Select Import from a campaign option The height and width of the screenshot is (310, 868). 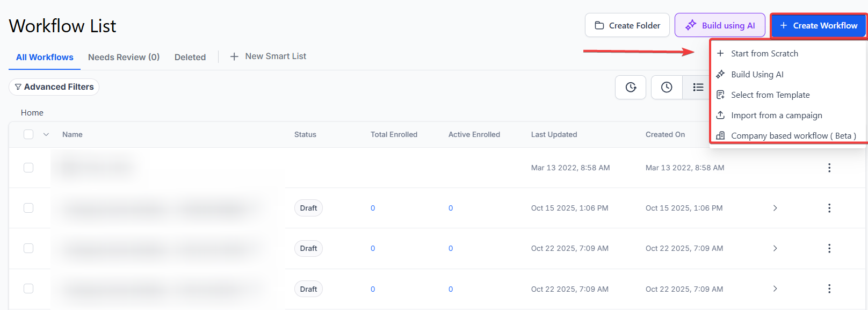pyautogui.click(x=776, y=116)
